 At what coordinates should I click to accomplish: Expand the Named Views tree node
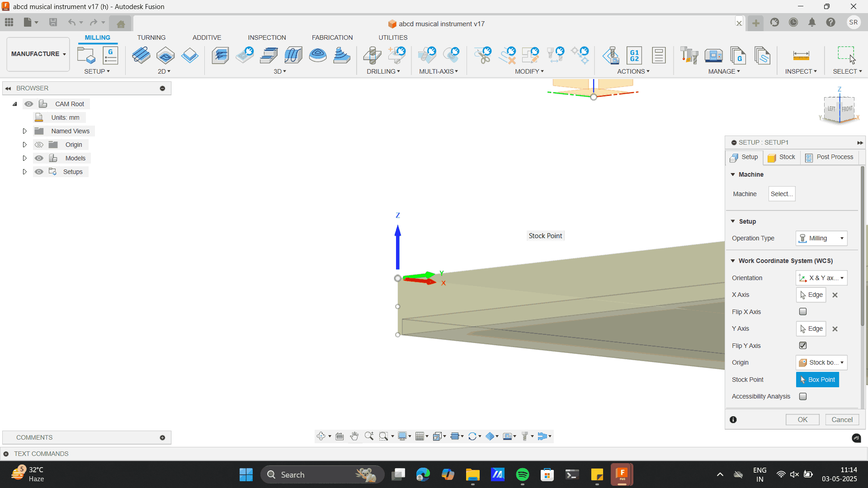pos(25,131)
